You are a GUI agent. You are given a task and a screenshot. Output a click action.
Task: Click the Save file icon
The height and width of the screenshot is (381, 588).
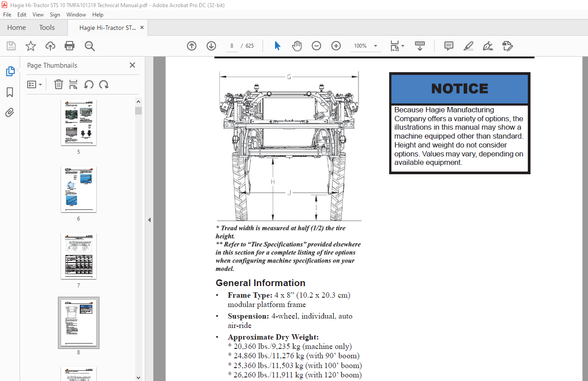coord(11,46)
